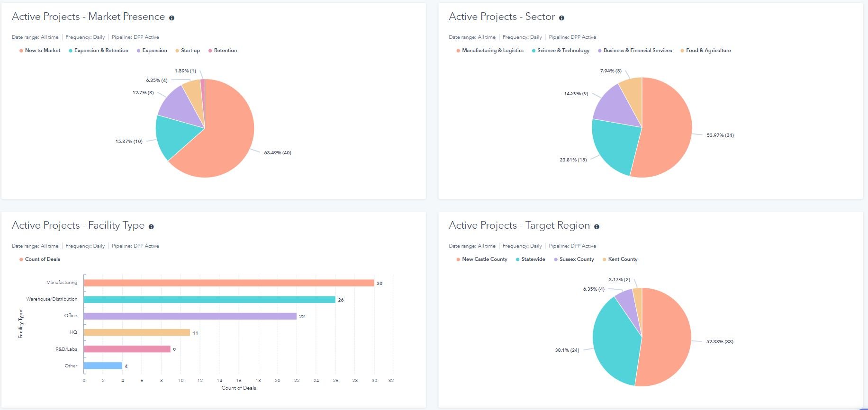This screenshot has height=410, width=868.
Task: Click the 3.17% (2) data label
Action: 619,280
